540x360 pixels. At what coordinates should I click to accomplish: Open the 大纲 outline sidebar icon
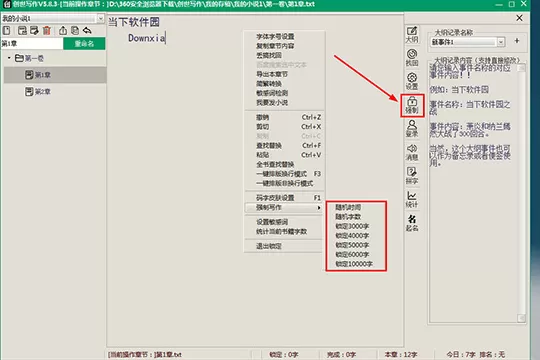click(x=412, y=34)
